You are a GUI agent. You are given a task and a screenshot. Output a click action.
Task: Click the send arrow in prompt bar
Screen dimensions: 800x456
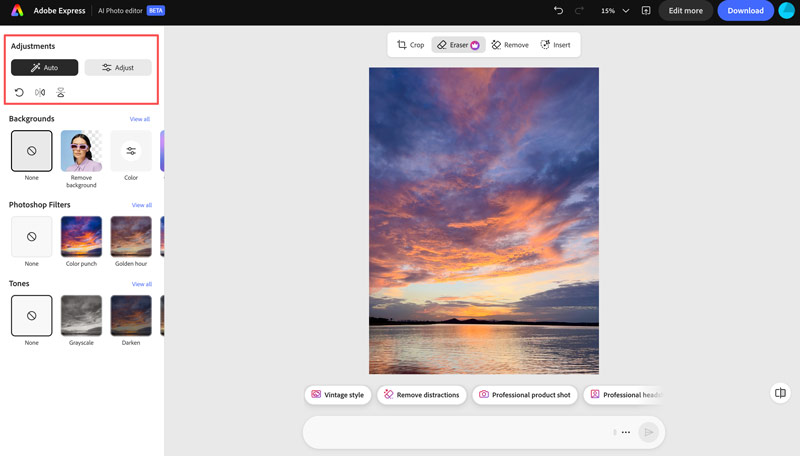[x=648, y=433]
